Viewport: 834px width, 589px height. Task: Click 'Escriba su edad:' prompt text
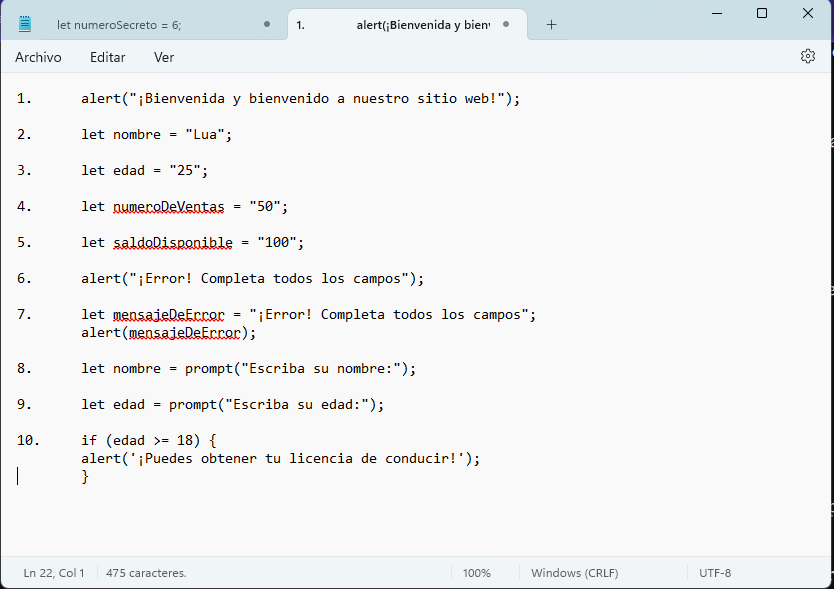coord(297,404)
